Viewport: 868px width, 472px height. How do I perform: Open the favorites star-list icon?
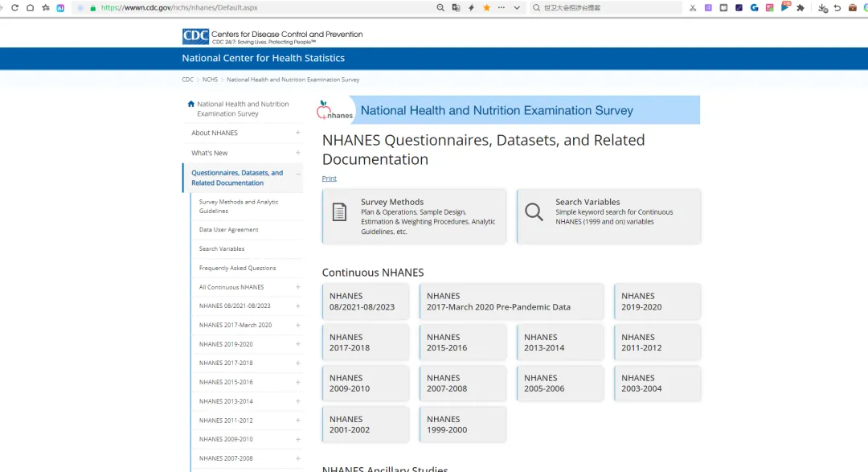[x=45, y=8]
